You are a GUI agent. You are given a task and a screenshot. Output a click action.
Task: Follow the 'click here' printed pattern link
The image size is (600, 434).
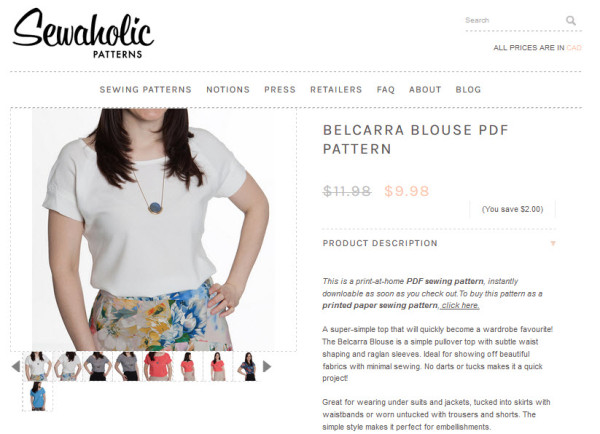[460, 305]
